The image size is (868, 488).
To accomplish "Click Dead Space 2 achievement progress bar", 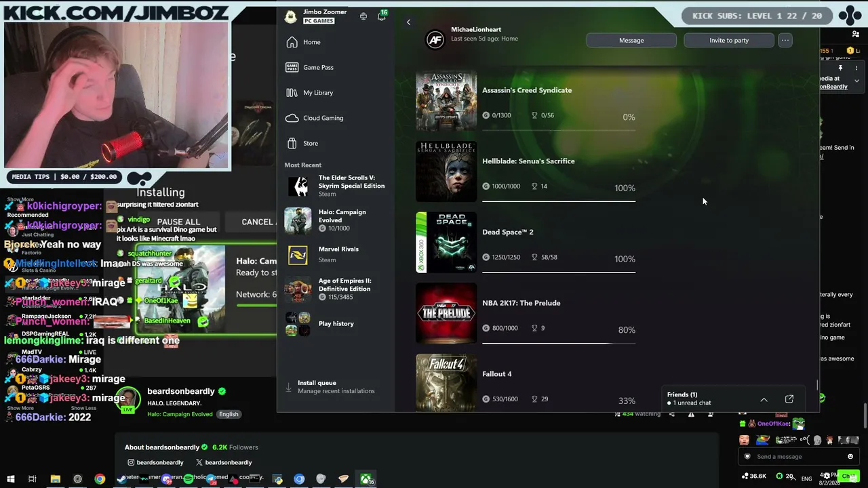I will (559, 272).
